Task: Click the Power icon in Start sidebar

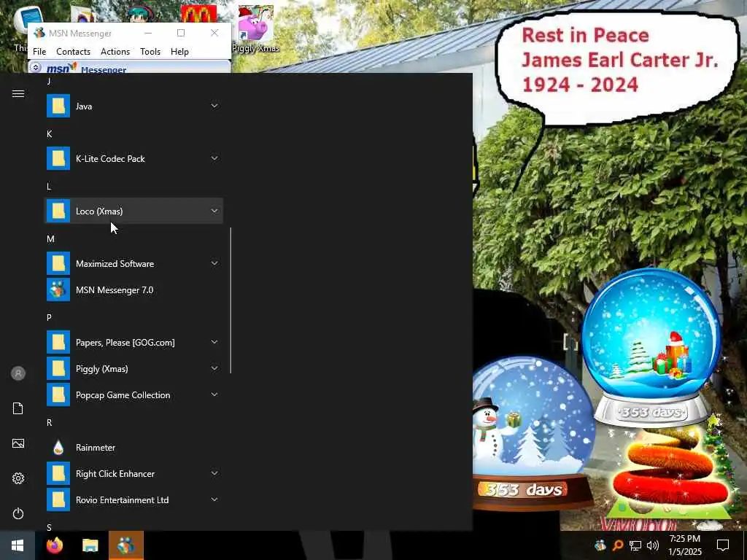Action: point(18,513)
